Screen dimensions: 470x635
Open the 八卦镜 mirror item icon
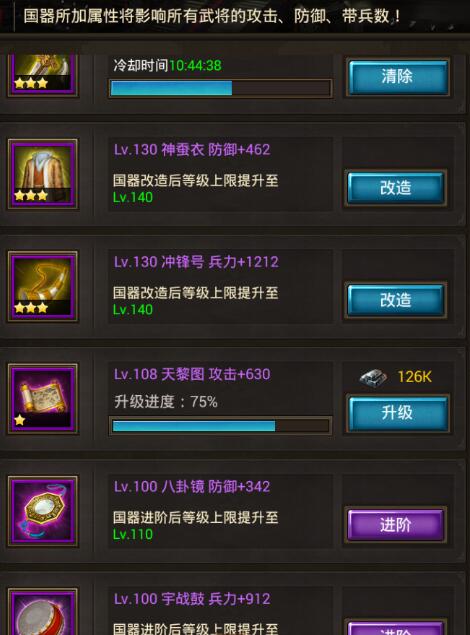tap(43, 511)
